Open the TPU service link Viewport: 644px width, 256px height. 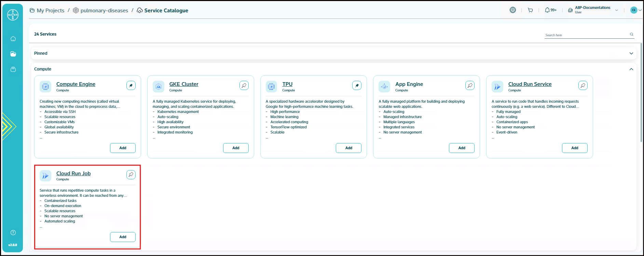287,84
